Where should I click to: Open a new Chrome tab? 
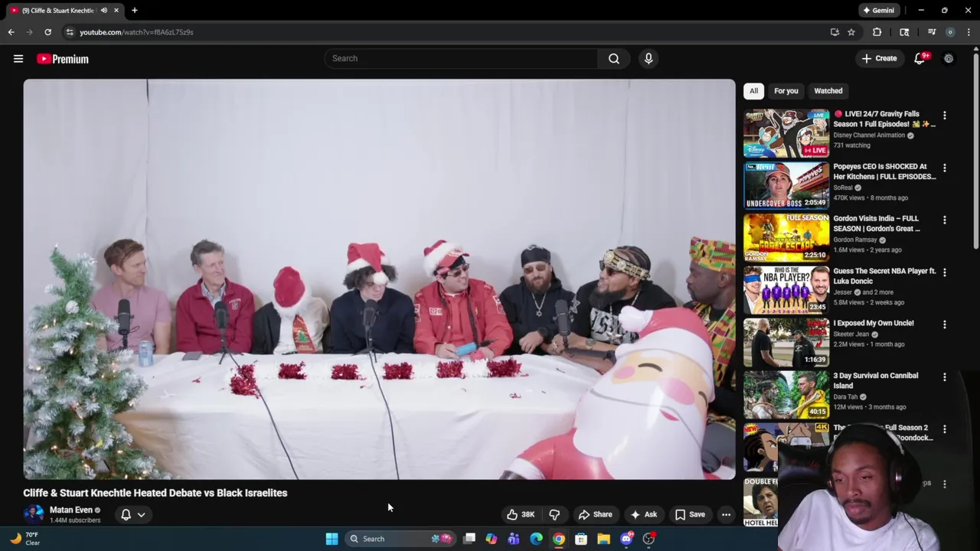click(134, 10)
